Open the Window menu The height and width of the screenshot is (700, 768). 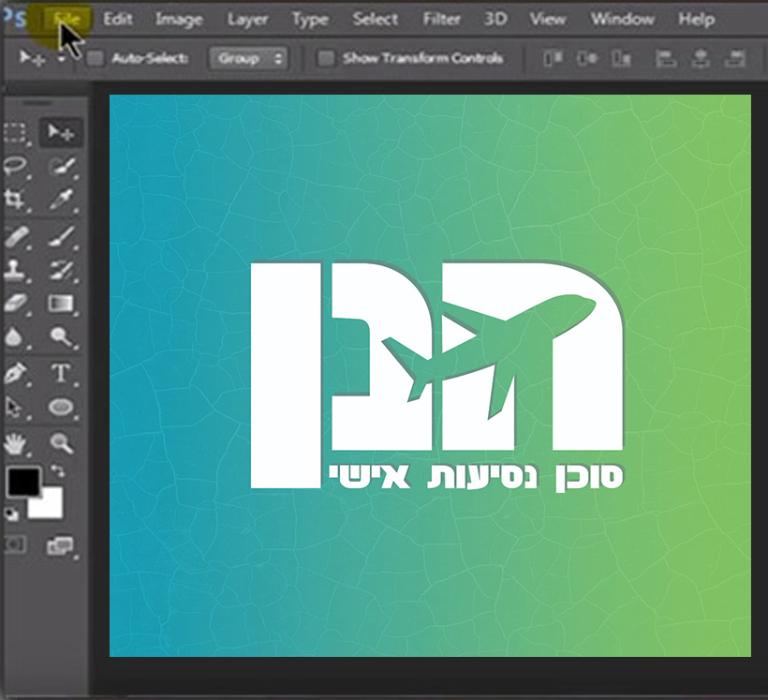[x=622, y=19]
